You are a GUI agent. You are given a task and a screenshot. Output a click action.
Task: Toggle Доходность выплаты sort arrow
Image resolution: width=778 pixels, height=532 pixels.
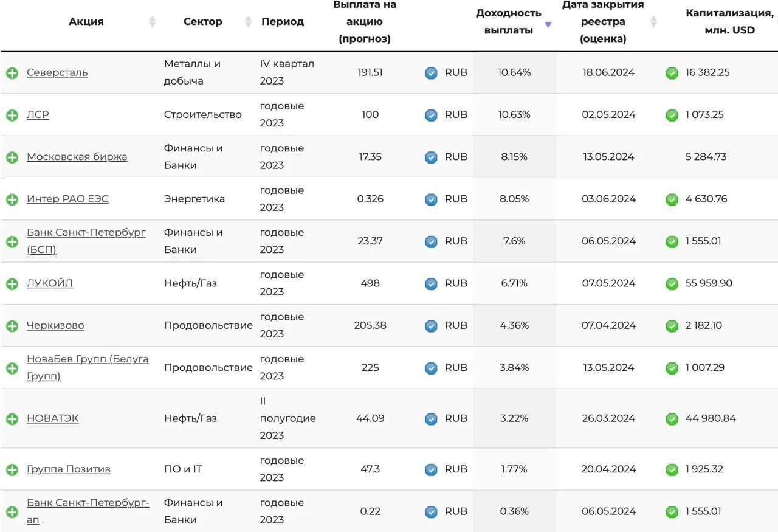[548, 25]
